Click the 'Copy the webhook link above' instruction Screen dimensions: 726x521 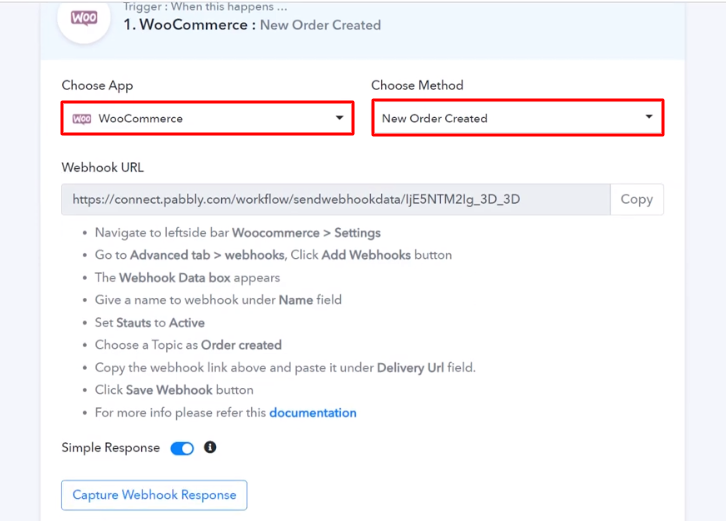(285, 368)
